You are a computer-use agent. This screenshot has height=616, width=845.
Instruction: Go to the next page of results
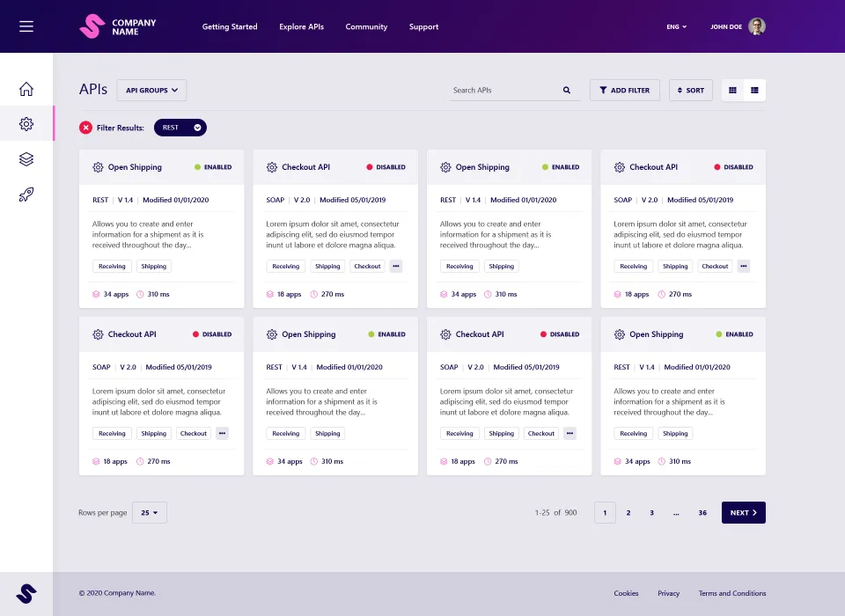point(743,512)
